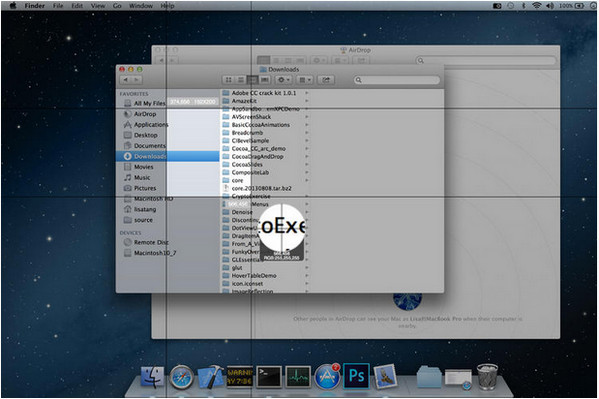Open the App Store Dock icon
Viewport: 599px width, 399px height.
coord(327,376)
